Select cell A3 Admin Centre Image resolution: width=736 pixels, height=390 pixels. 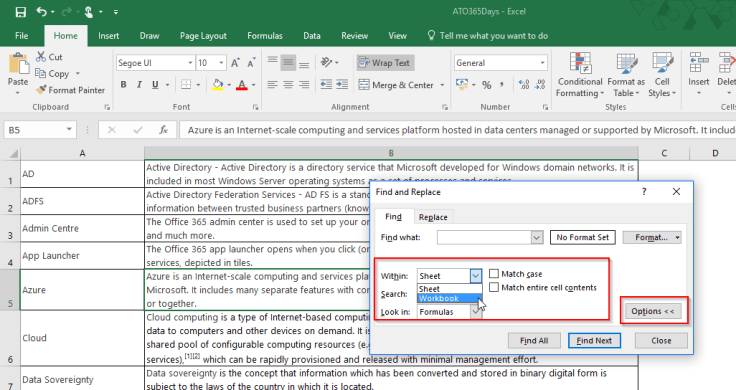click(82, 229)
